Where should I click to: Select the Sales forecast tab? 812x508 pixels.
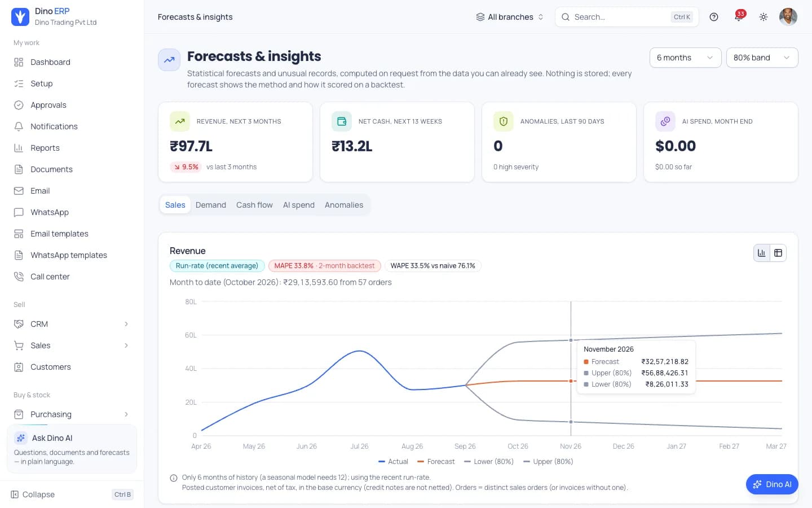175,205
